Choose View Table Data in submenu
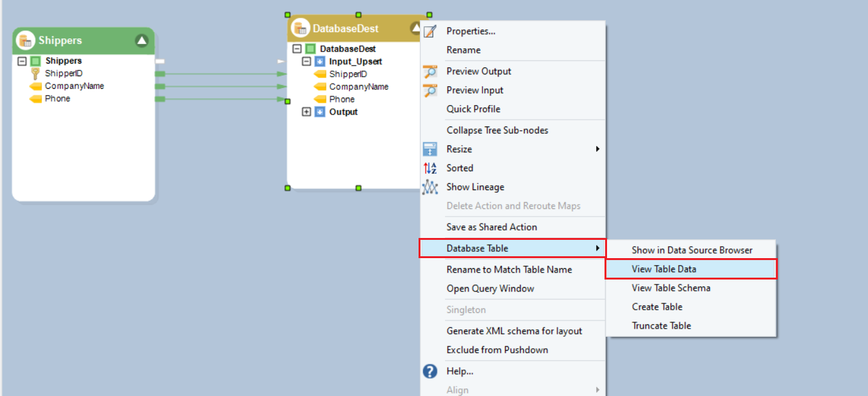Image resolution: width=868 pixels, height=396 pixels. [x=691, y=269]
